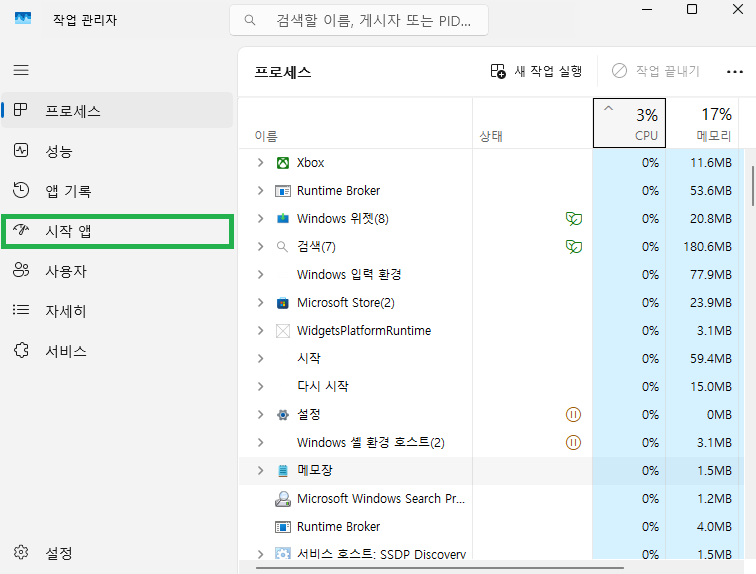
Task: Click the Microsoft Windows Search icon
Action: tap(283, 498)
